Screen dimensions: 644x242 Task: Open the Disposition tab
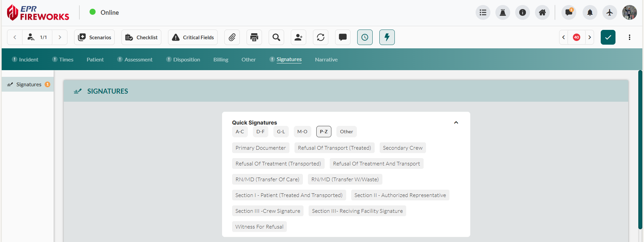(x=186, y=59)
